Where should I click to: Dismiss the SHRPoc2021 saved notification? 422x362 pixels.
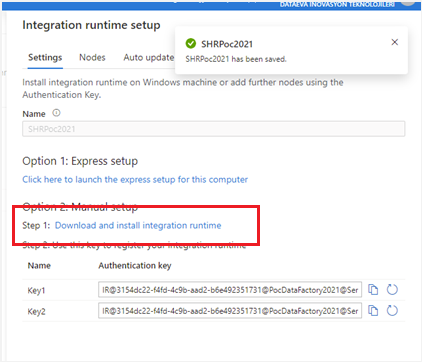click(395, 42)
